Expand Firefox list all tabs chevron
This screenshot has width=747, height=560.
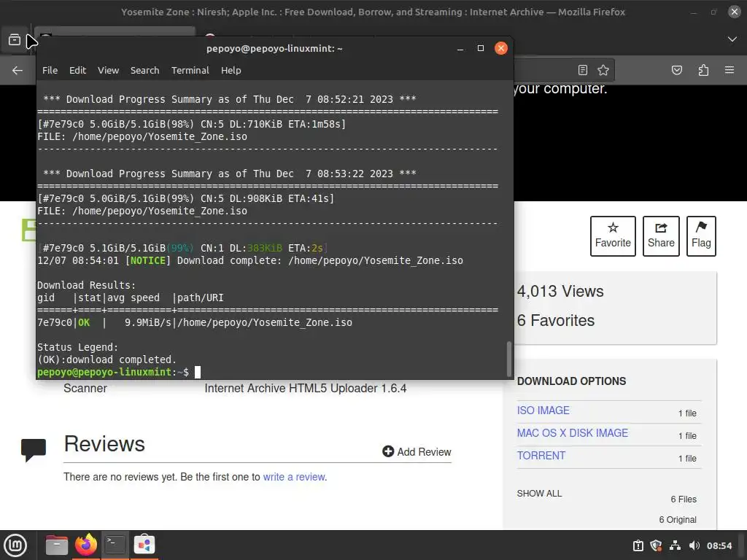(732, 39)
